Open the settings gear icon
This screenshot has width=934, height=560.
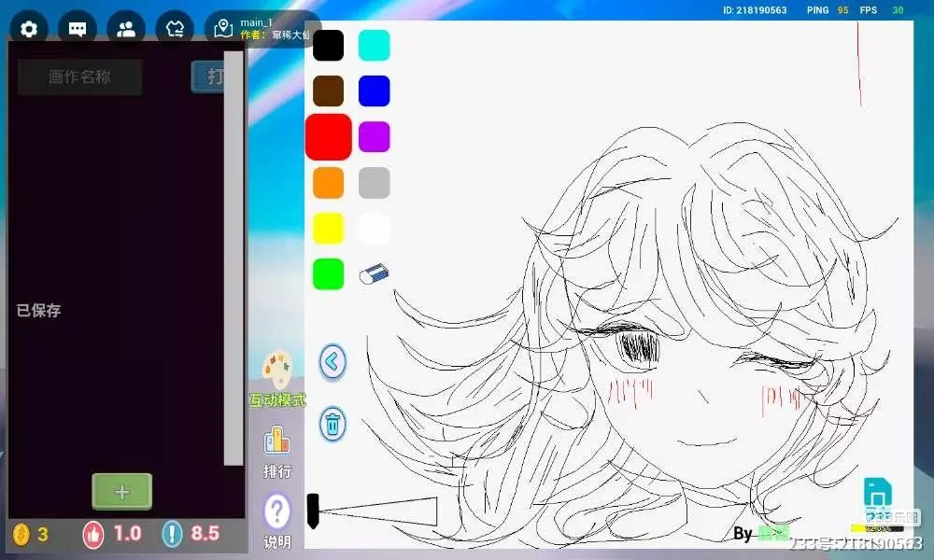(29, 29)
